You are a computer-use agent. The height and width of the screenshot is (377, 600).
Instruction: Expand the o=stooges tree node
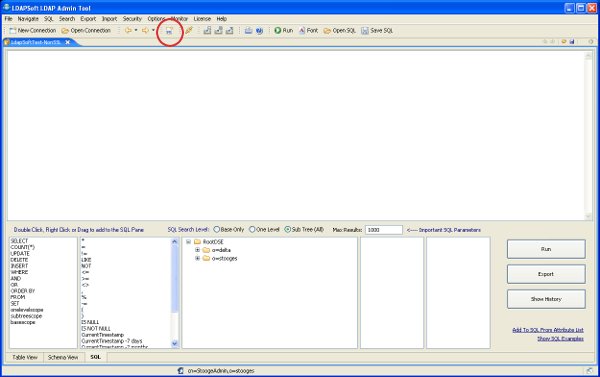tap(197, 258)
